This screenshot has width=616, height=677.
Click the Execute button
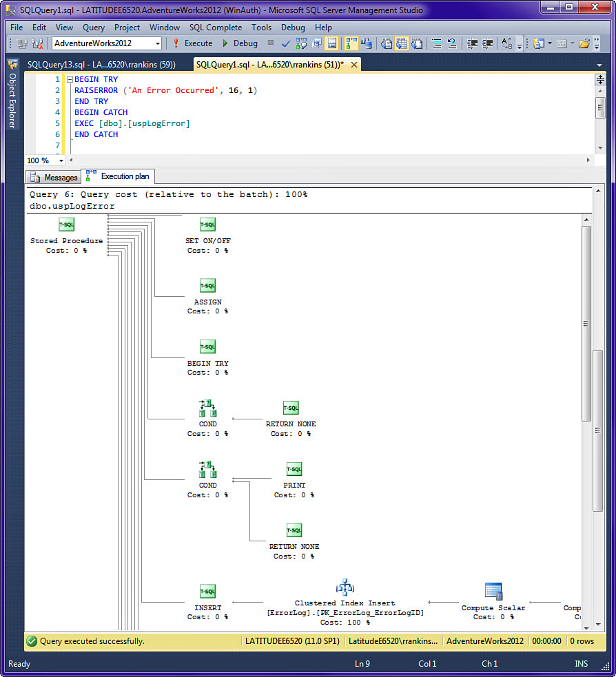[192, 43]
